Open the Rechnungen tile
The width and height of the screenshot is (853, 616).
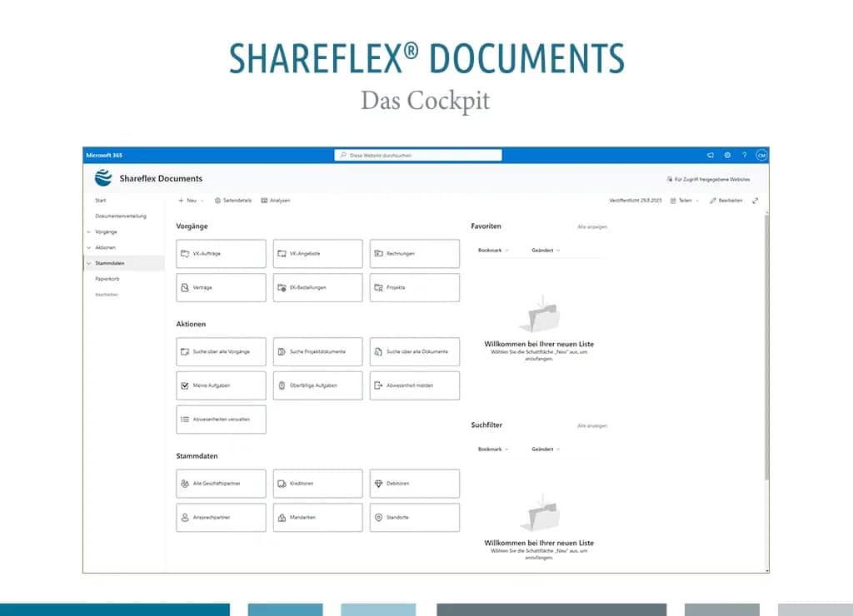coord(414,254)
